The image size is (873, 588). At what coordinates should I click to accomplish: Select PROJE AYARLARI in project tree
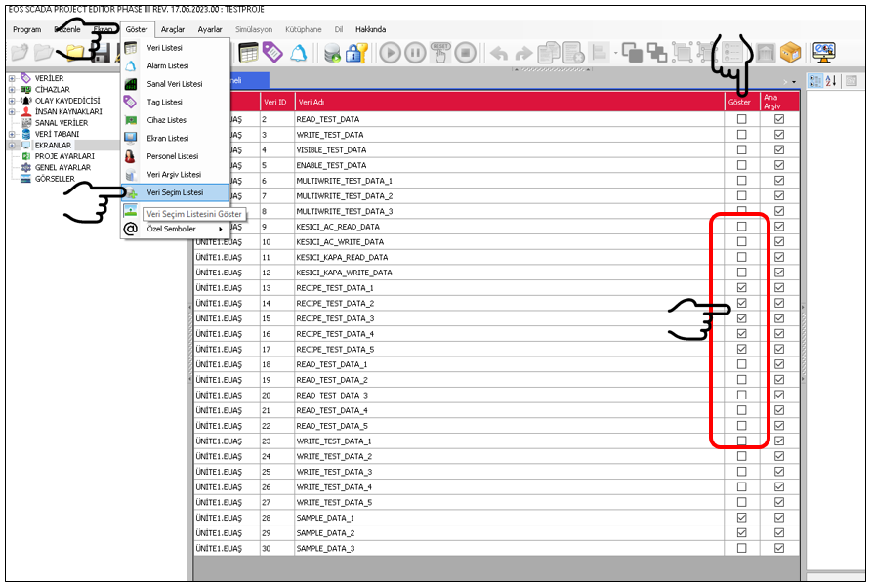[64, 156]
